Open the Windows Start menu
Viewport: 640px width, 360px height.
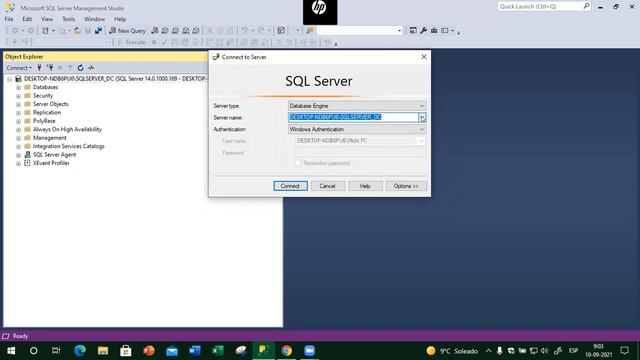click(11, 351)
